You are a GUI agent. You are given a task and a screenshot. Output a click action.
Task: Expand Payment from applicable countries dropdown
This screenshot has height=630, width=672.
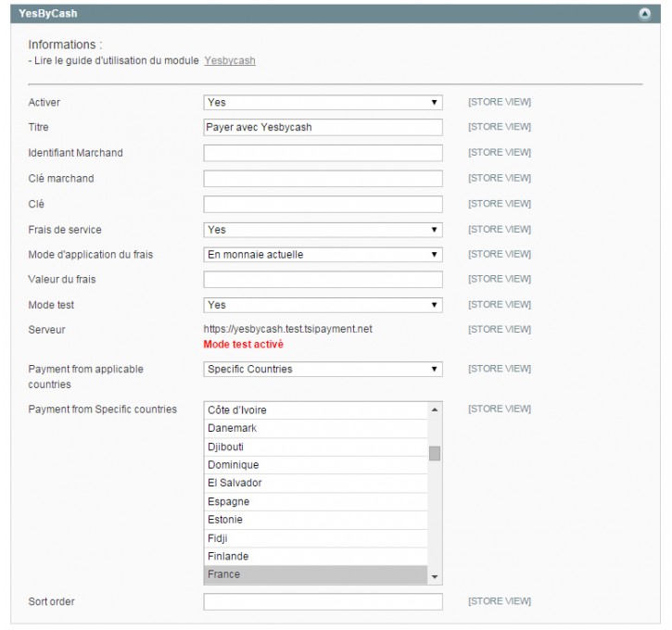click(x=323, y=369)
